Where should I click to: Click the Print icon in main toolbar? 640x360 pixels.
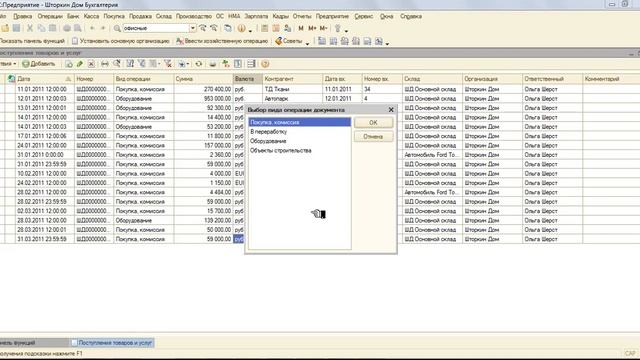pyautogui.click(x=67, y=28)
